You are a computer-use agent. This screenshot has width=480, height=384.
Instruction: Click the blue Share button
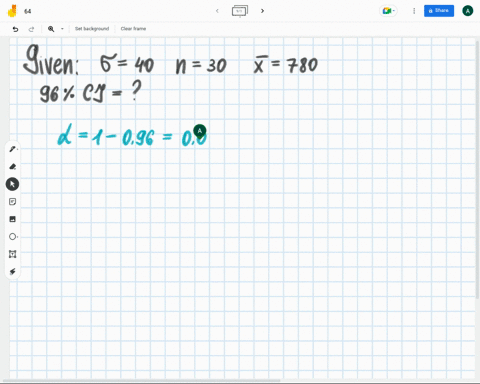[439, 11]
